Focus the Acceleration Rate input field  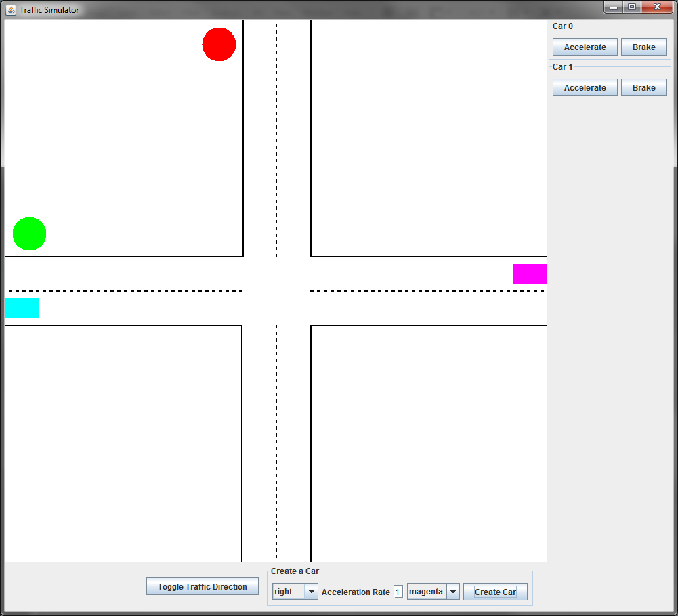coord(398,592)
